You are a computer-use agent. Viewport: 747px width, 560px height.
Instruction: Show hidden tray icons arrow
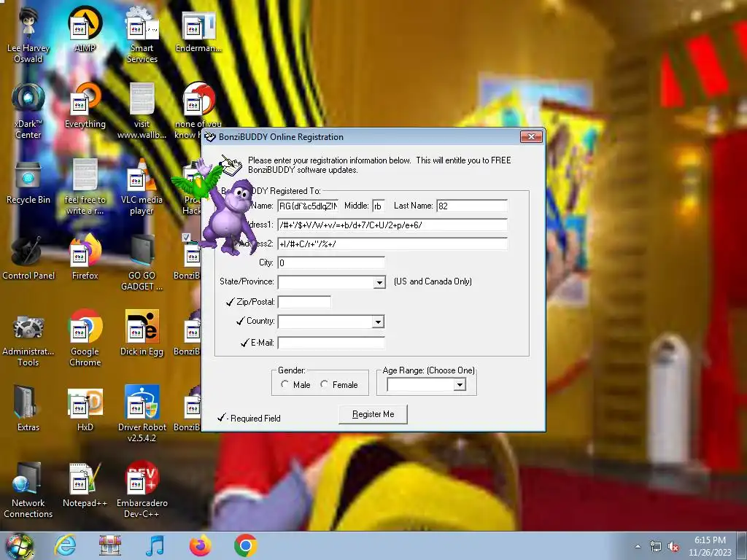638,547
